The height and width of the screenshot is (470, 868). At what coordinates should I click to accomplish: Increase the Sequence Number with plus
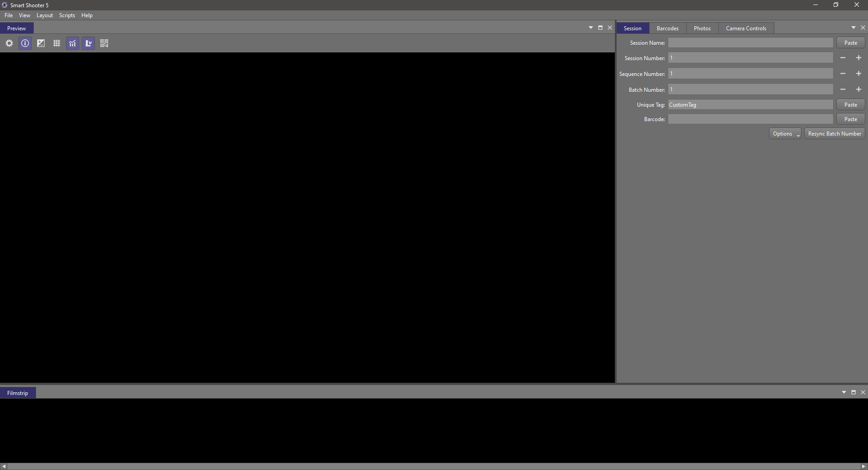click(859, 74)
